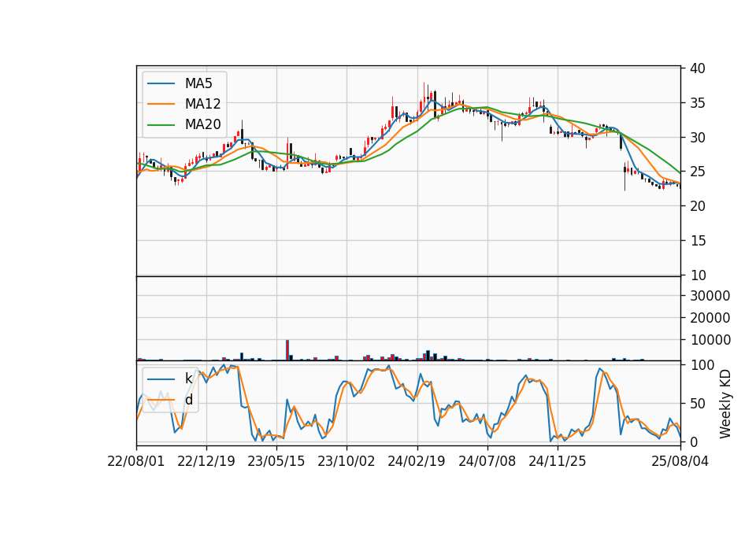
Task: Select the 25/08/04 date label
Action: tap(680, 461)
